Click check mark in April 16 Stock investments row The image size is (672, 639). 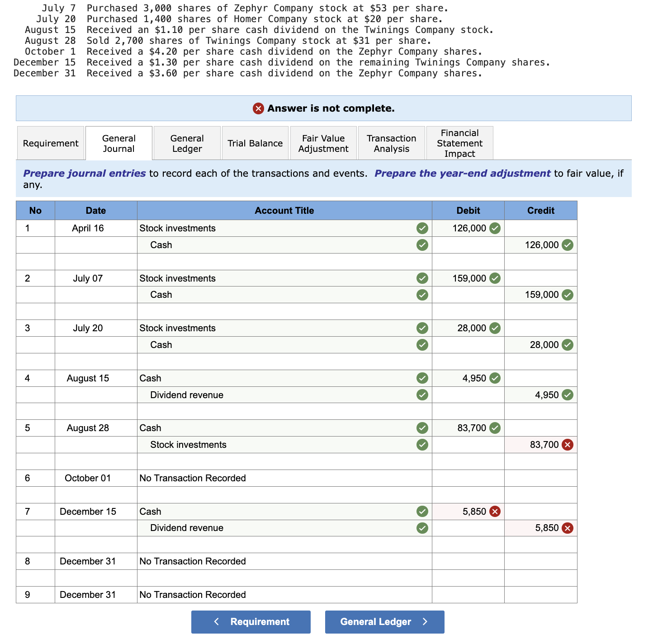(x=422, y=228)
